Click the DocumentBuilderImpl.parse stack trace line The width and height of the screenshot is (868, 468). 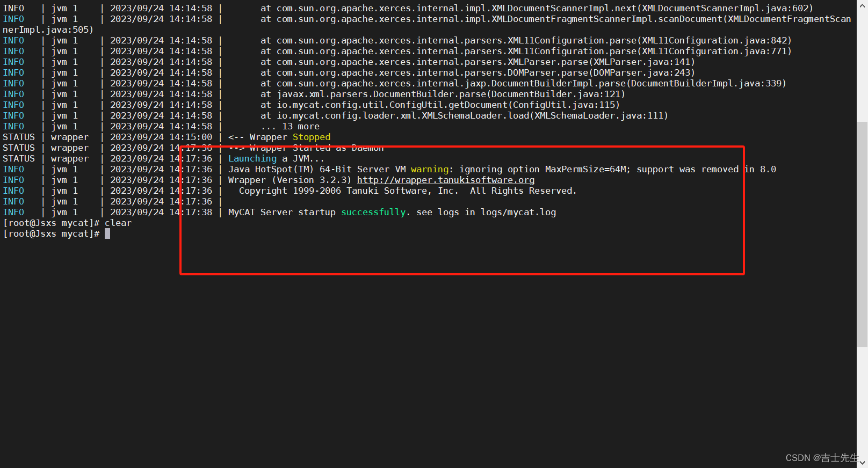[523, 84]
